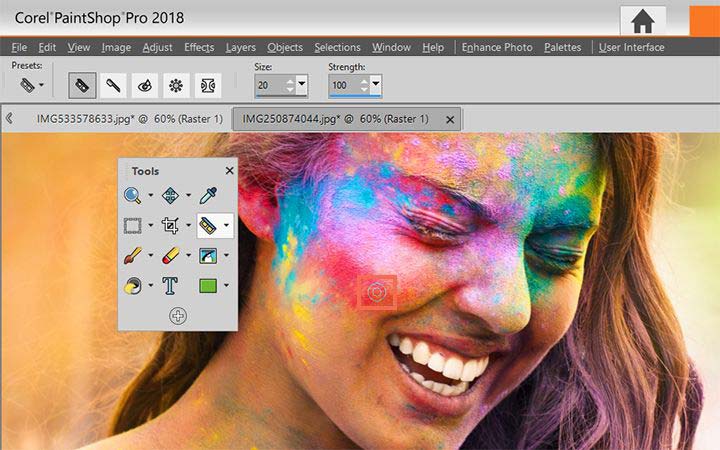Image resolution: width=720 pixels, height=450 pixels.
Task: Expand the Move tool flyout arrow
Action: point(189,195)
